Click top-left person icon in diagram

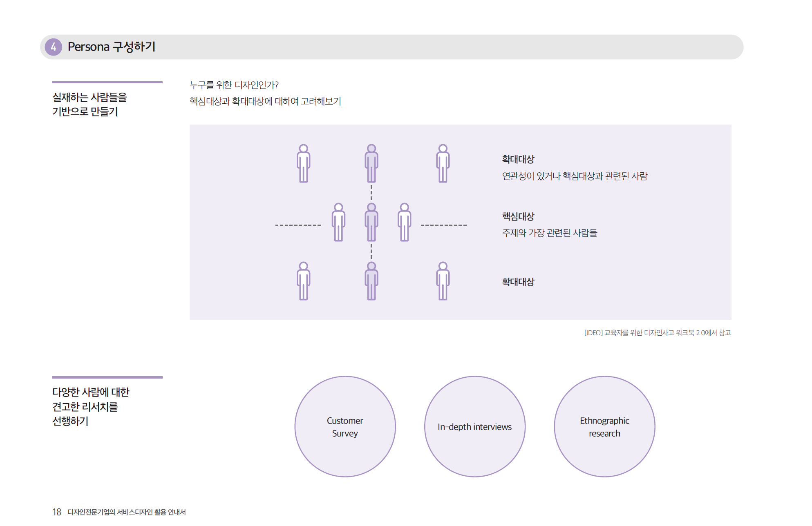click(303, 163)
